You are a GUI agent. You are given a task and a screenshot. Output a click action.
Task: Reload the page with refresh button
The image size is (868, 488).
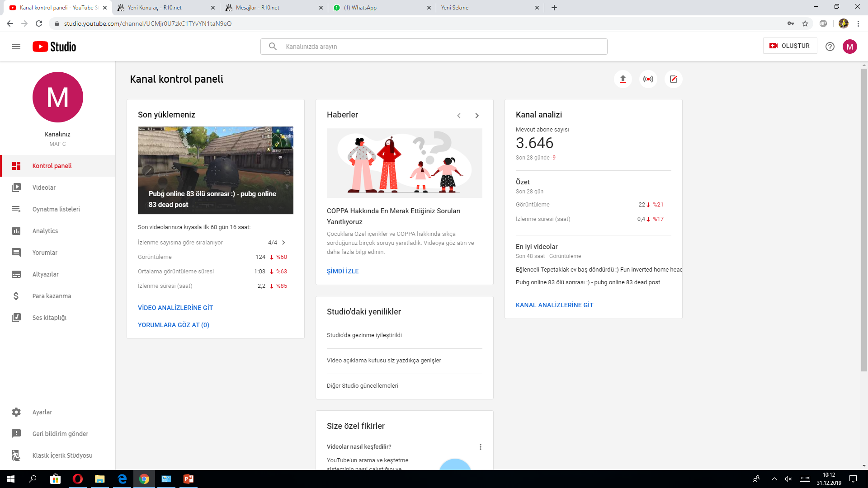point(39,23)
